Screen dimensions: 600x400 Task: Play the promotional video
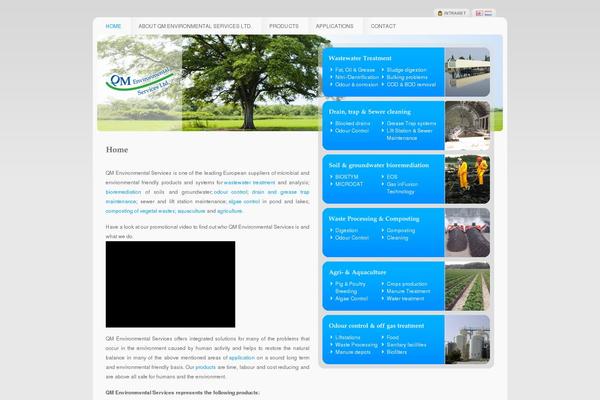[170, 284]
